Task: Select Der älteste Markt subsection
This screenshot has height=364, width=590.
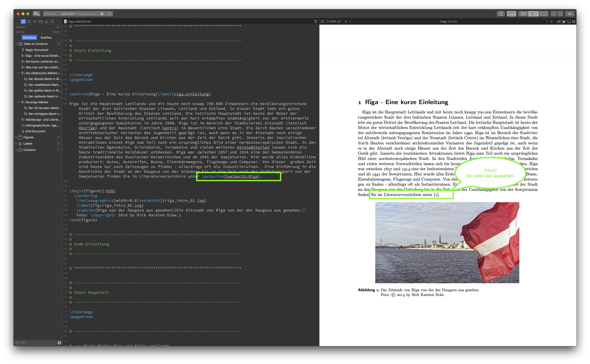Action: tap(43, 79)
